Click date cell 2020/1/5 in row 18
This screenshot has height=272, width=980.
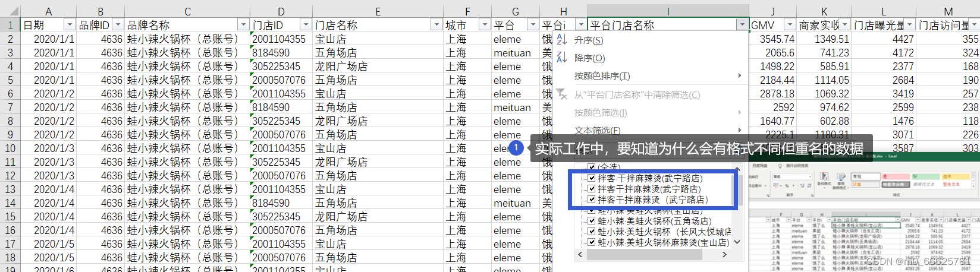click(48, 258)
